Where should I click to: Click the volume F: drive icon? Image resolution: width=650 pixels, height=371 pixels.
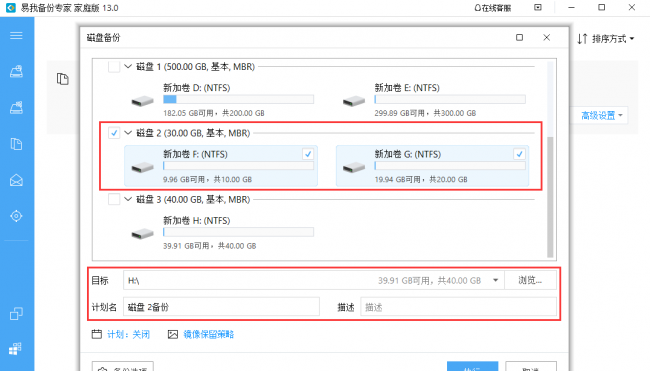(x=143, y=167)
